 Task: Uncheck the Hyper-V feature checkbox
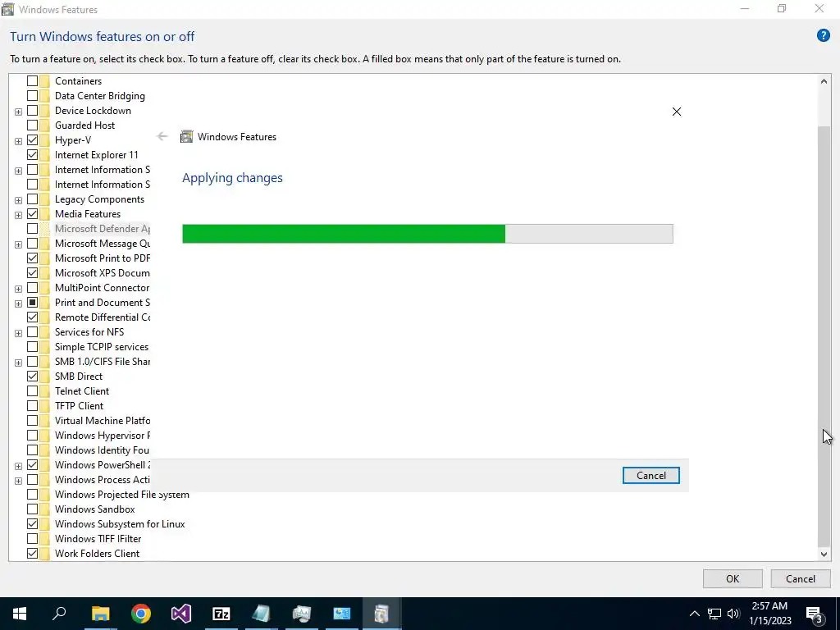(x=32, y=139)
